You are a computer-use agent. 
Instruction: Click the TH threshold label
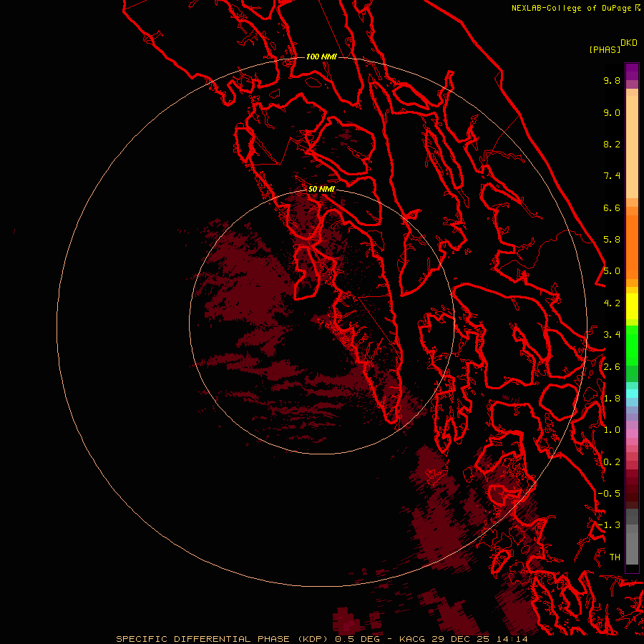click(615, 557)
